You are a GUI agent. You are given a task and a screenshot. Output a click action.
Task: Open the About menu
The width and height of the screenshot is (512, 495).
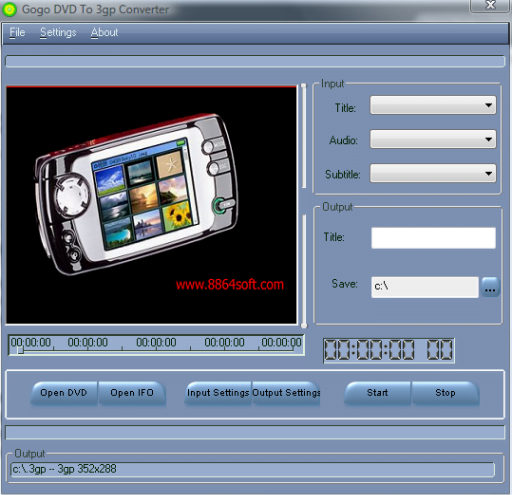point(104,32)
